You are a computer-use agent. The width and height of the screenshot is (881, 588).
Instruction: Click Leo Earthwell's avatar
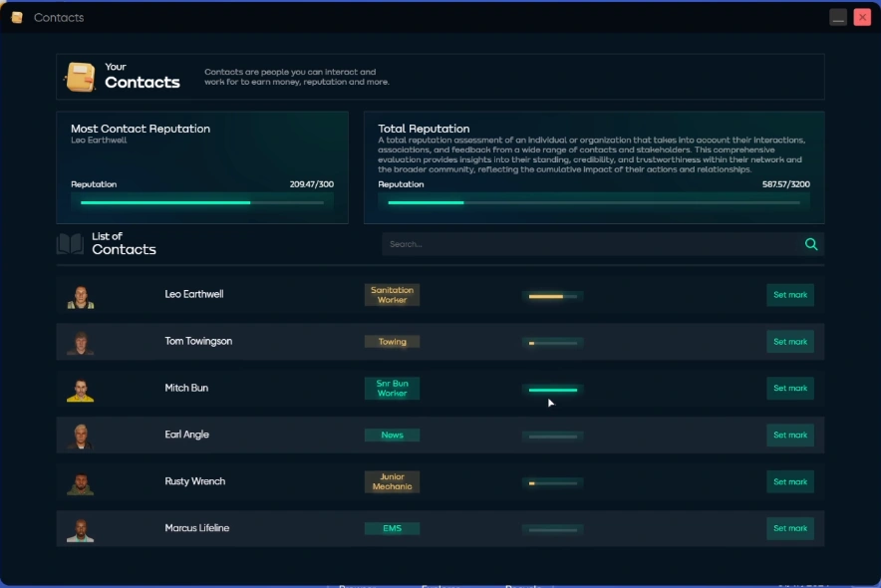81,297
